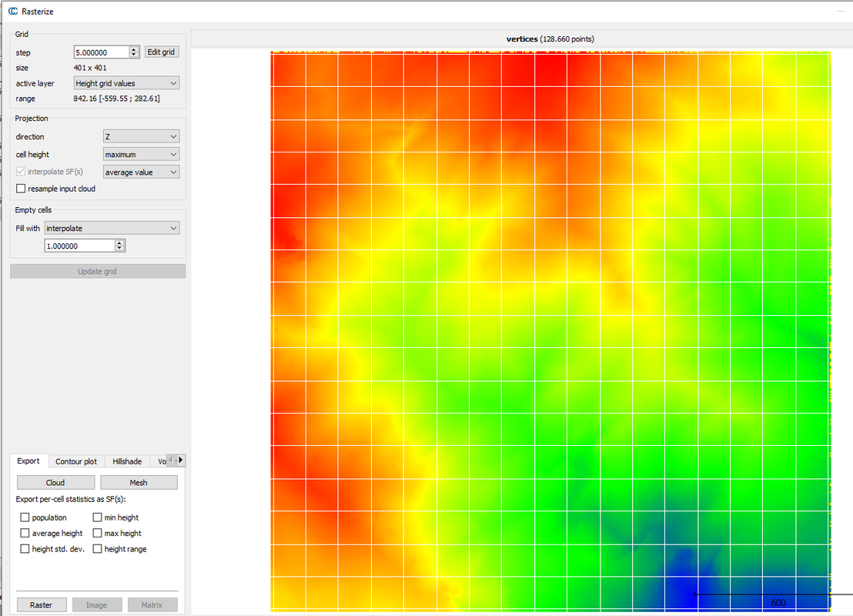853x616 pixels.
Task: Click the empty cells value field 1.000000
Action: tap(79, 246)
